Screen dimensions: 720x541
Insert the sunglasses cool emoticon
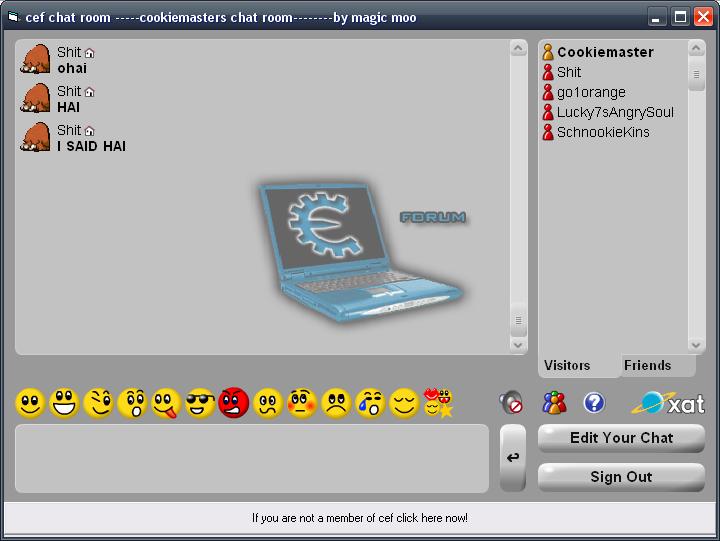pos(200,404)
